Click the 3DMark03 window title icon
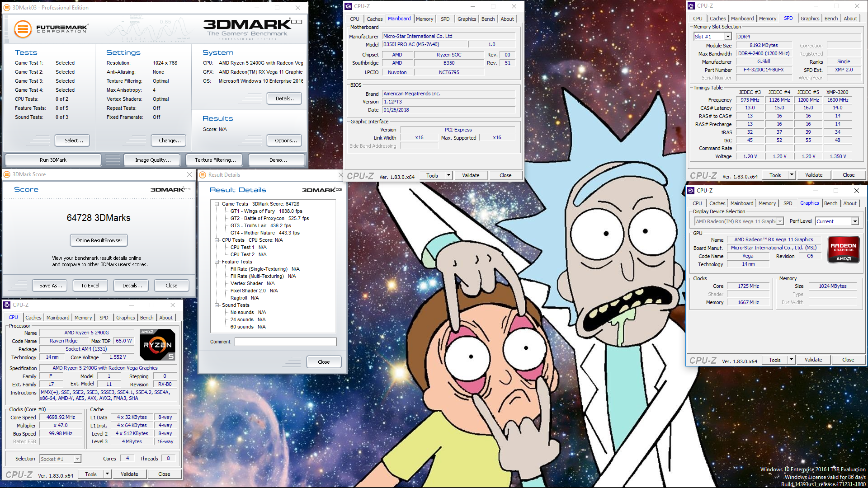868x488 pixels. (7, 7)
